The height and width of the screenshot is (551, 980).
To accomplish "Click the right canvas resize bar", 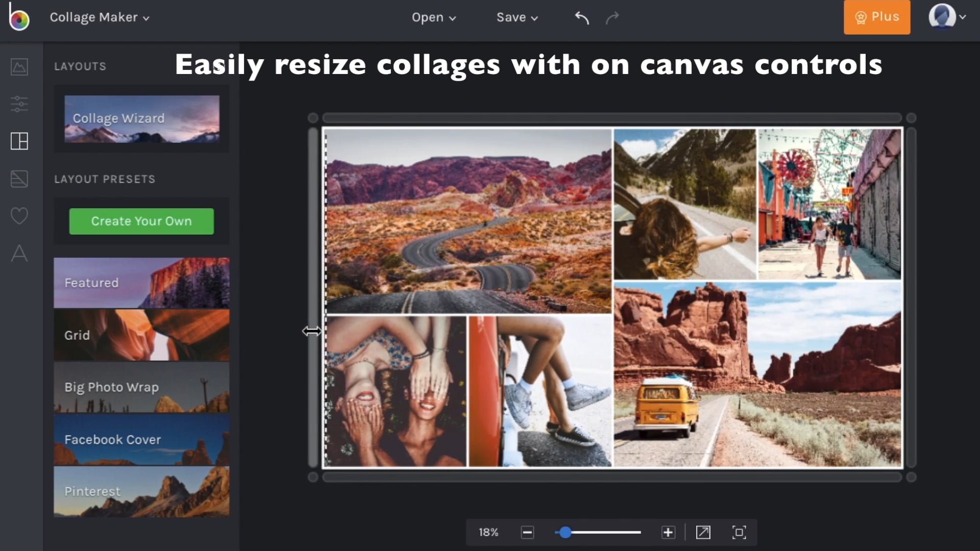I will 911,297.
